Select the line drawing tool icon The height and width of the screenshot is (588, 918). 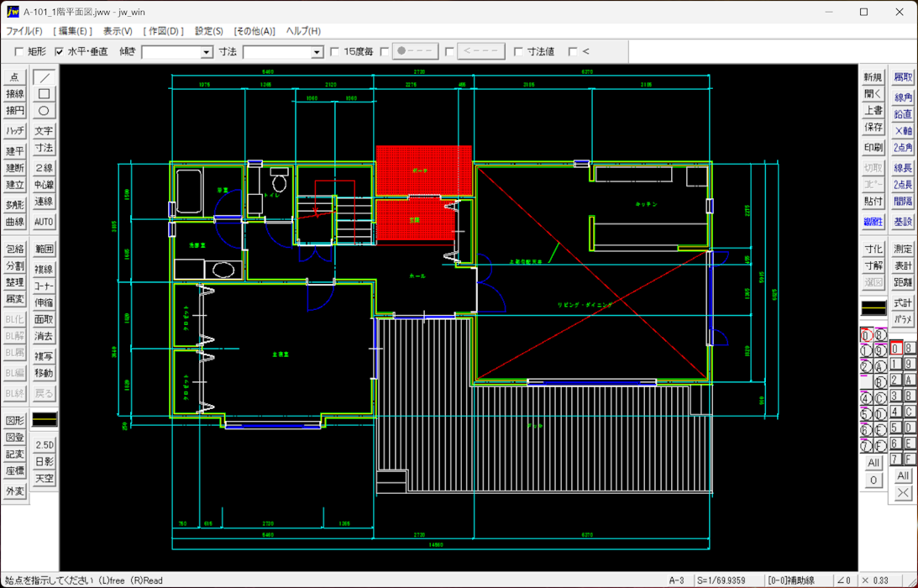[44, 77]
